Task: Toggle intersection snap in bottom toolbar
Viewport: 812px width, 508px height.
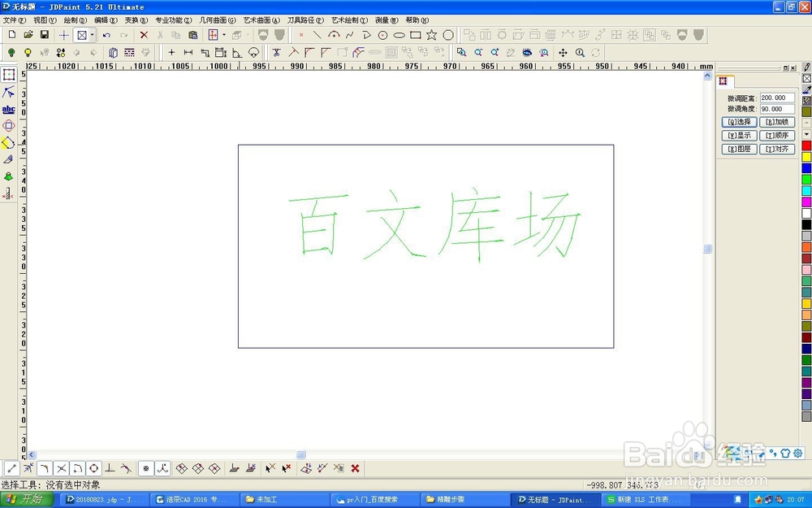Action: point(61,469)
